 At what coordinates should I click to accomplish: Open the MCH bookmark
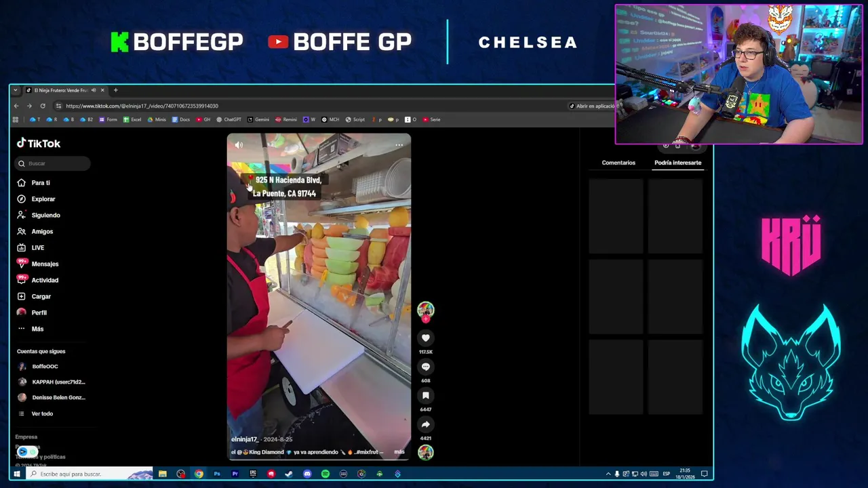pos(330,120)
